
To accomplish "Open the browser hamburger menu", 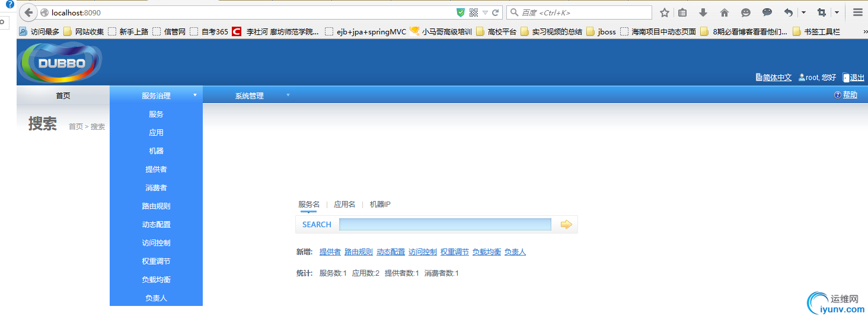I will [857, 12].
